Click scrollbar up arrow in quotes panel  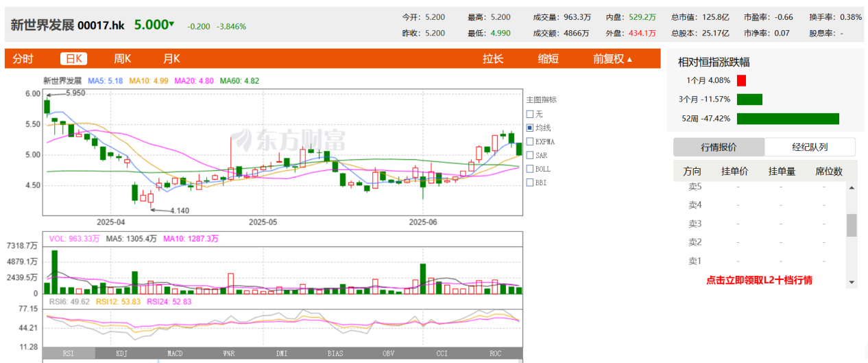point(852,187)
